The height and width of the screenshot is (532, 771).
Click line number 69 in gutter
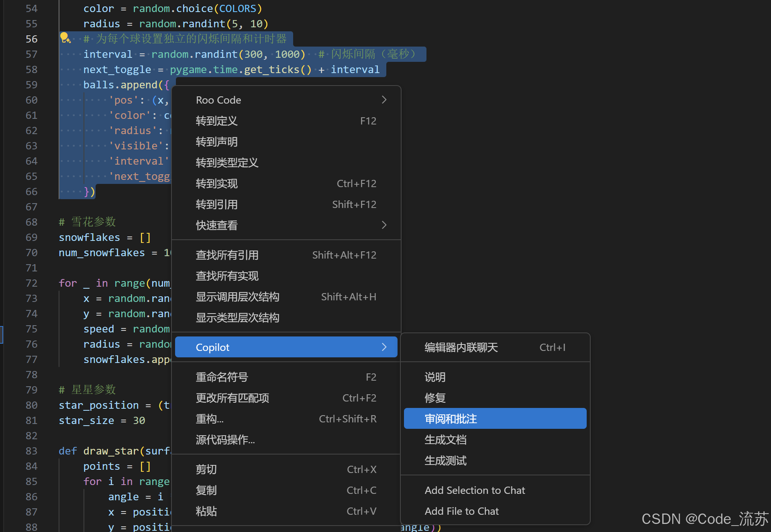tap(31, 237)
